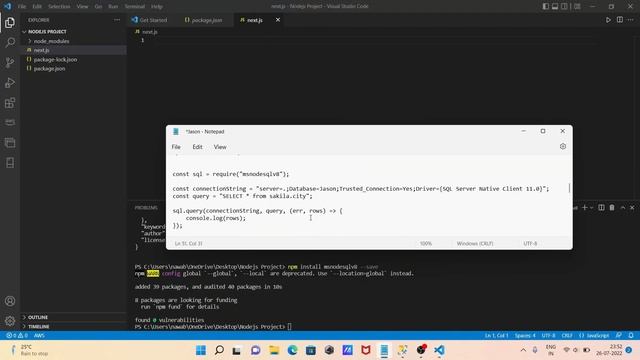Switch to the package.json editor tab
Image resolution: width=640 pixels, height=360 pixels.
(x=203, y=20)
